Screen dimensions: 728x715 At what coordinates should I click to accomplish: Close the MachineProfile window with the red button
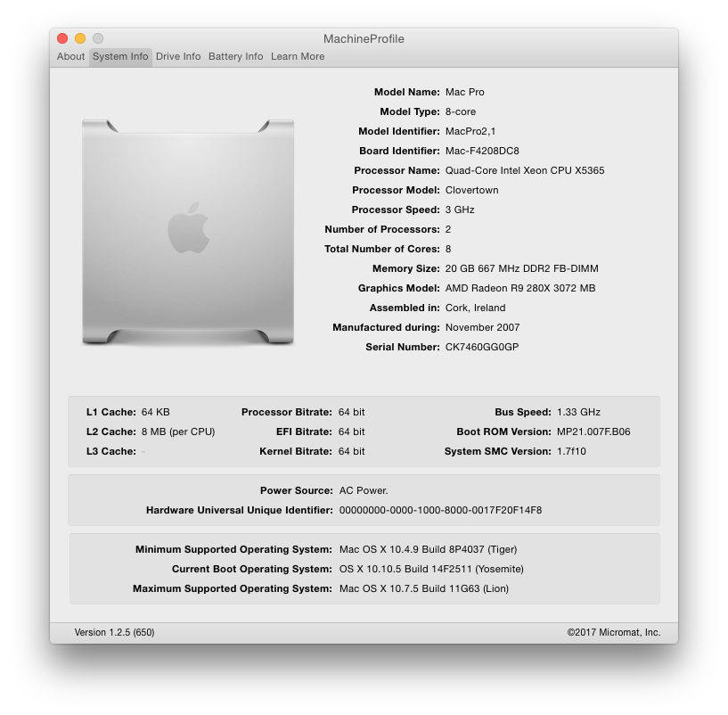pyautogui.click(x=62, y=38)
